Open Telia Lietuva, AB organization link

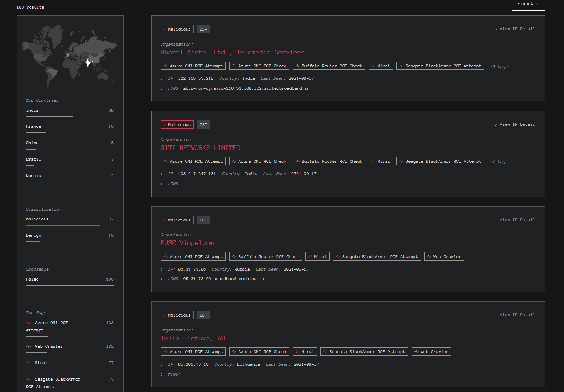pos(193,338)
